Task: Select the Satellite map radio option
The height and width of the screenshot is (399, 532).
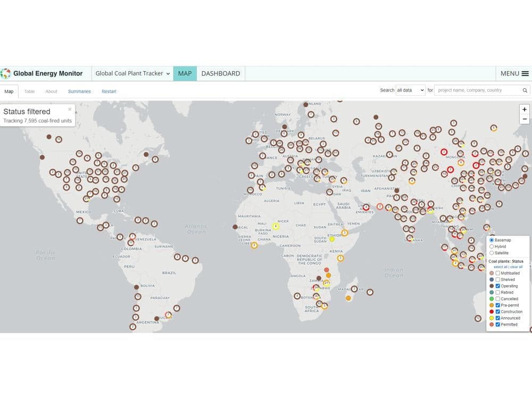Action: click(491, 253)
